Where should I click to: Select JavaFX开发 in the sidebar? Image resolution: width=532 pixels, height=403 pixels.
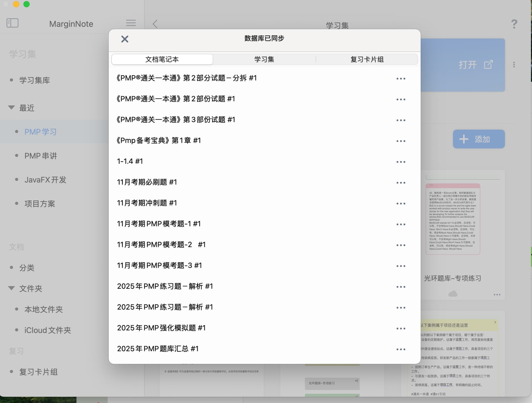tap(45, 180)
